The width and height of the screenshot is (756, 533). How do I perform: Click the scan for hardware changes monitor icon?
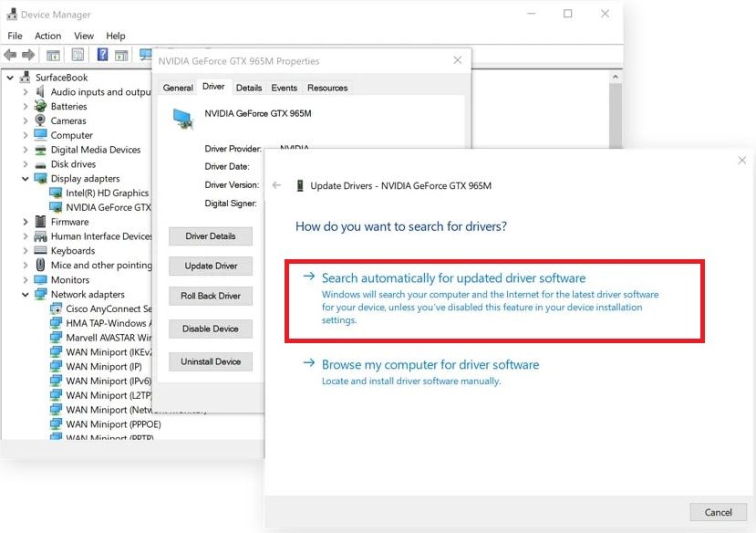145,55
